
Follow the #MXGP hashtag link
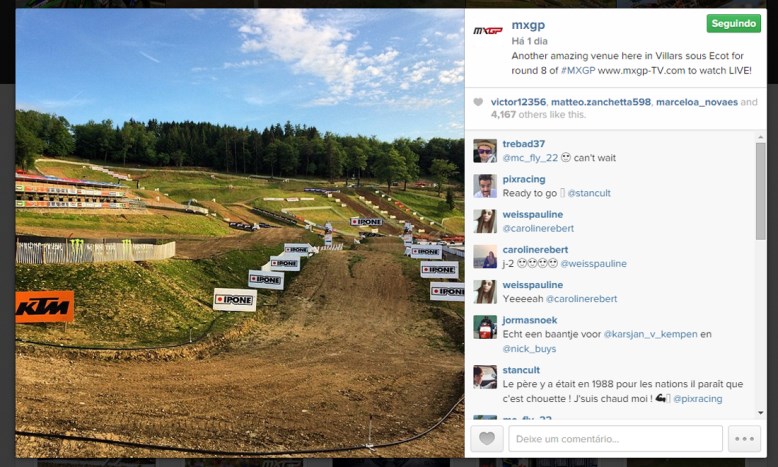coord(578,70)
